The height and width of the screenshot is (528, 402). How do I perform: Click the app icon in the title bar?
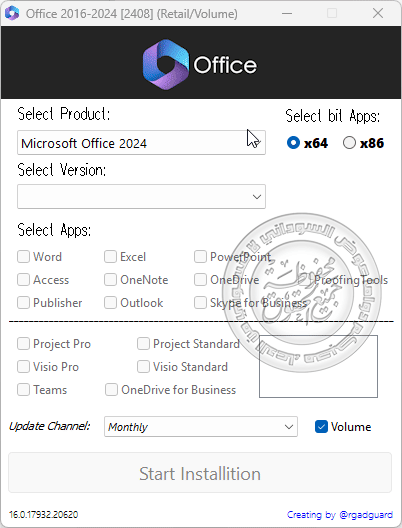click(12, 13)
